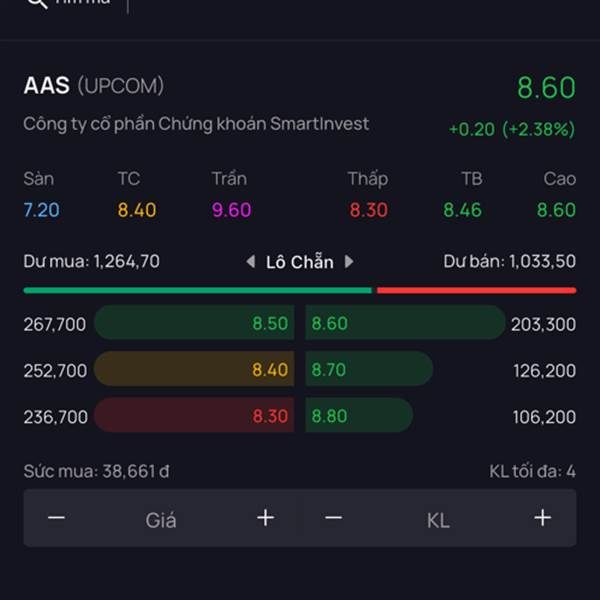Switch lot type with left arrow

pos(251,262)
